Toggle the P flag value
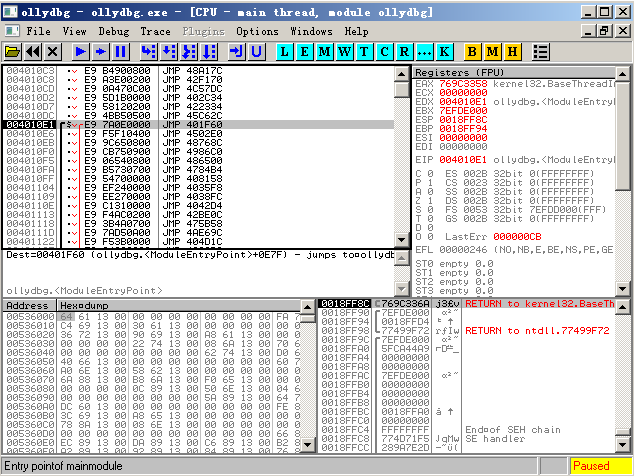Screen dimensions: 634x476 (430, 183)
